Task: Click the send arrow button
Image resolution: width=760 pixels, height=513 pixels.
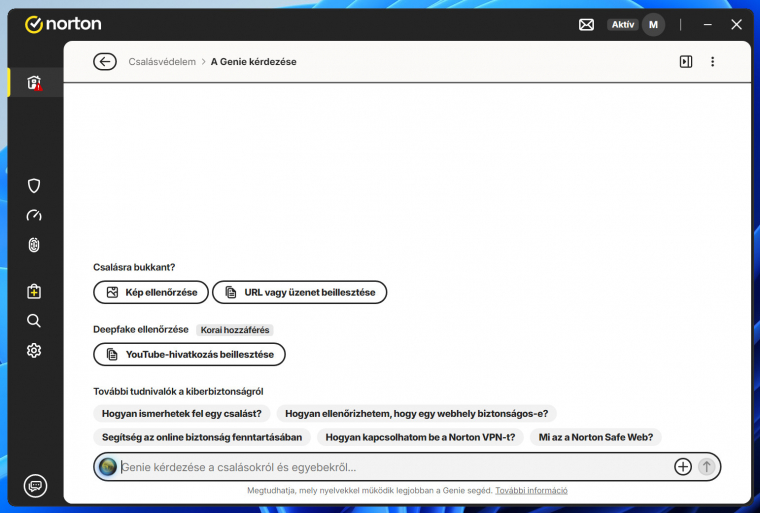Action: click(707, 467)
